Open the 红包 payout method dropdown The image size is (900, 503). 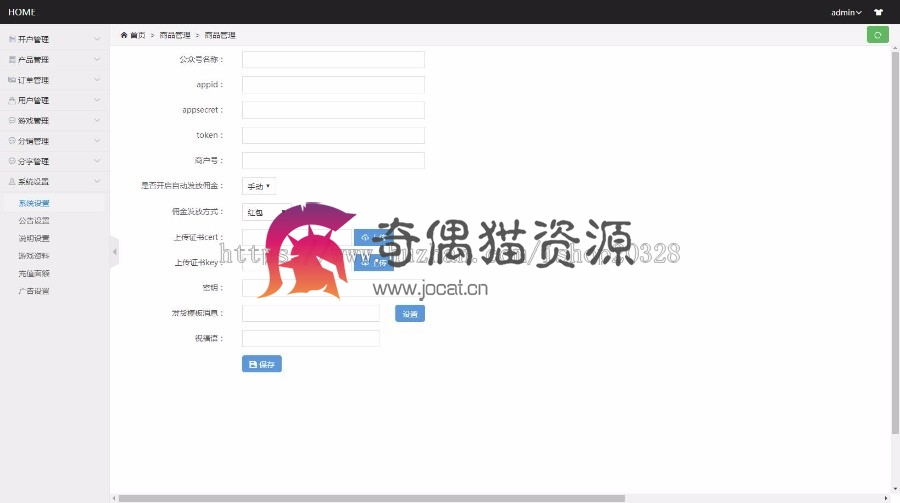(266, 212)
